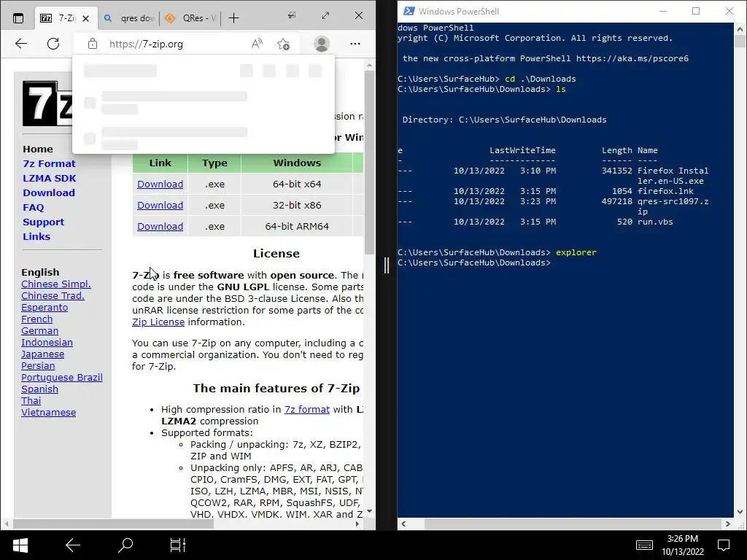Switch language to Vietnamese

48,413
